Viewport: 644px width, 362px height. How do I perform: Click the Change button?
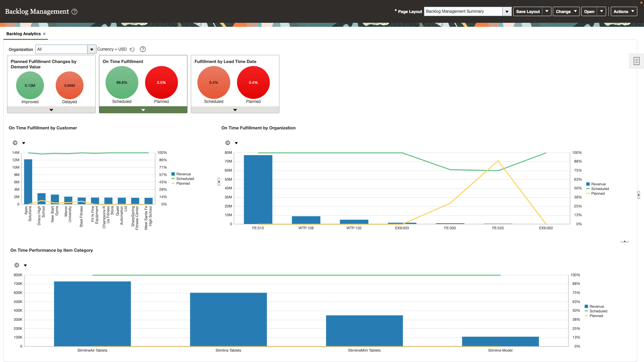(x=567, y=11)
